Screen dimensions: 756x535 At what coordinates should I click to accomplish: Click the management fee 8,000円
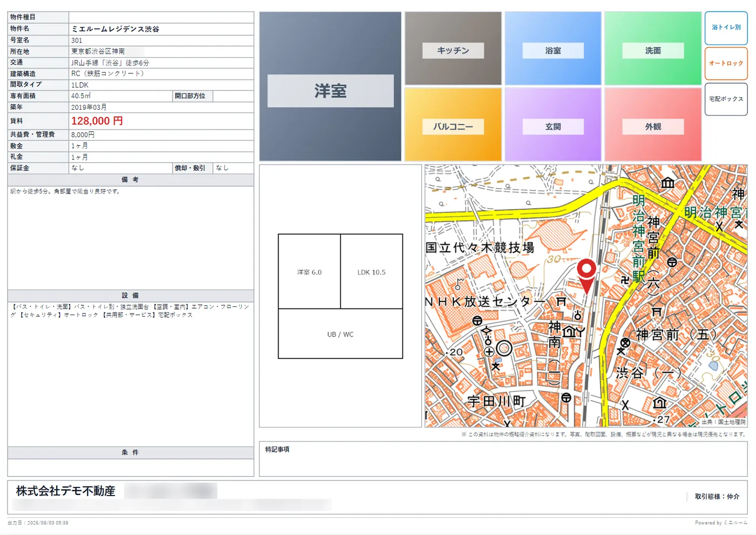[x=83, y=135]
